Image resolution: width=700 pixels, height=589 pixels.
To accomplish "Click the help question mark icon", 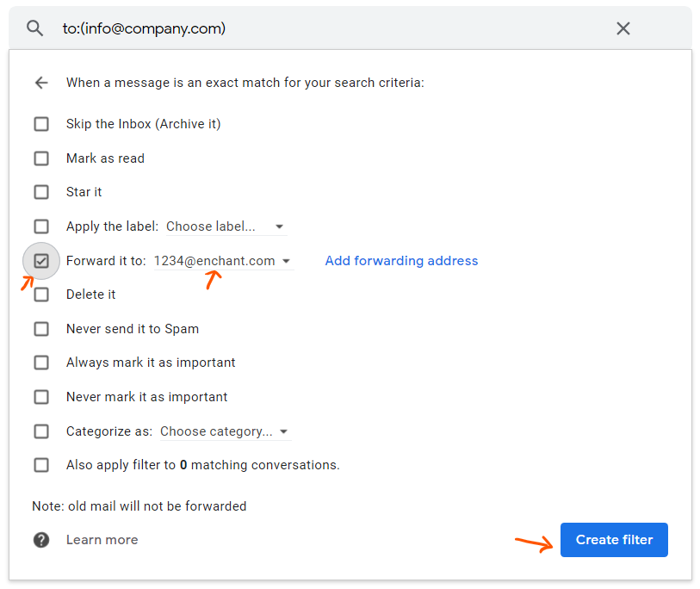I will pyautogui.click(x=41, y=540).
